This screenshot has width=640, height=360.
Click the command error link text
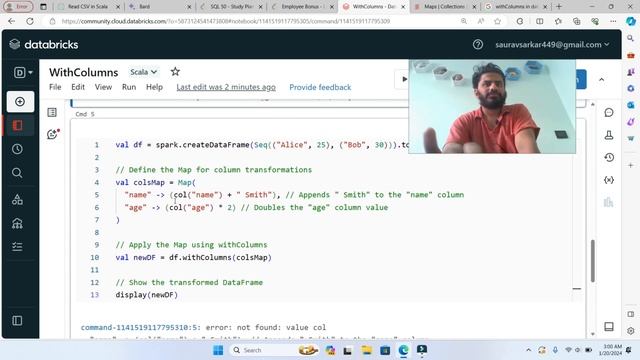140,327
